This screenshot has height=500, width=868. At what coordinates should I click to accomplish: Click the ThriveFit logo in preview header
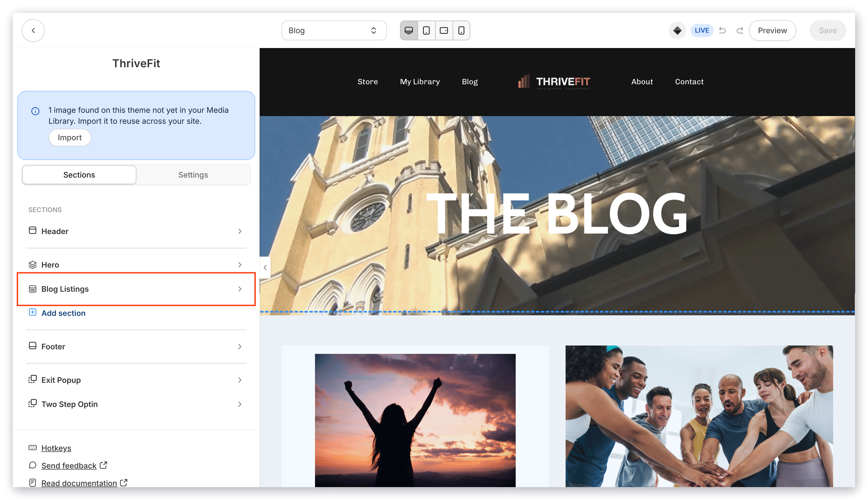(x=554, y=82)
